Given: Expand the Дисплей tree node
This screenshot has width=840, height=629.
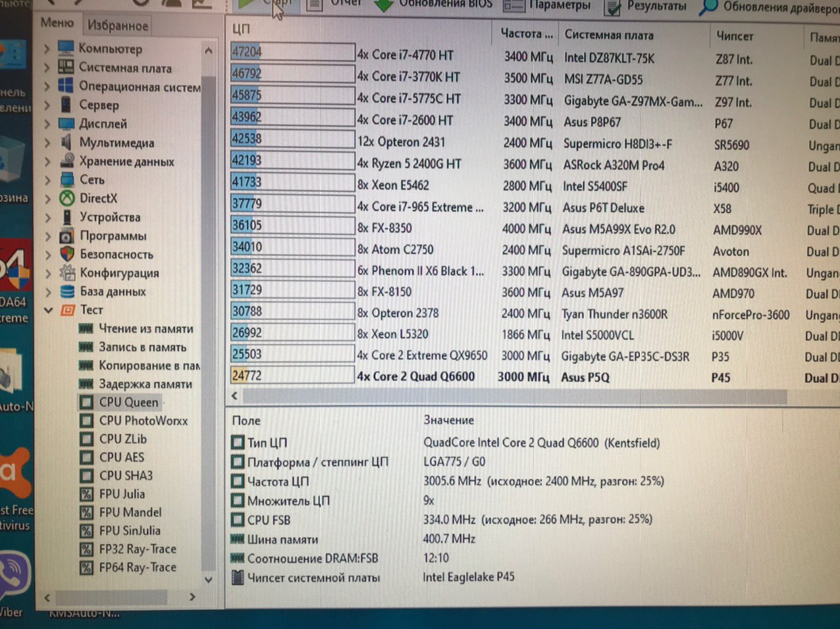Looking at the screenshot, I should click(47, 124).
